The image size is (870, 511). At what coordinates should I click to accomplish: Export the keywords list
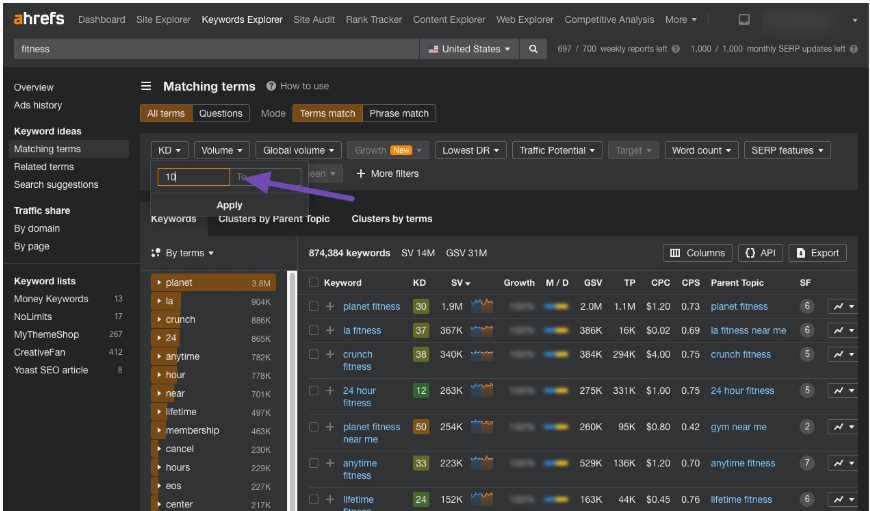click(x=818, y=253)
